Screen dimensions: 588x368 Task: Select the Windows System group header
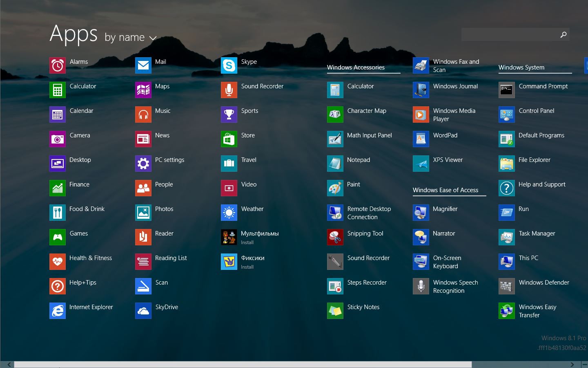point(521,67)
